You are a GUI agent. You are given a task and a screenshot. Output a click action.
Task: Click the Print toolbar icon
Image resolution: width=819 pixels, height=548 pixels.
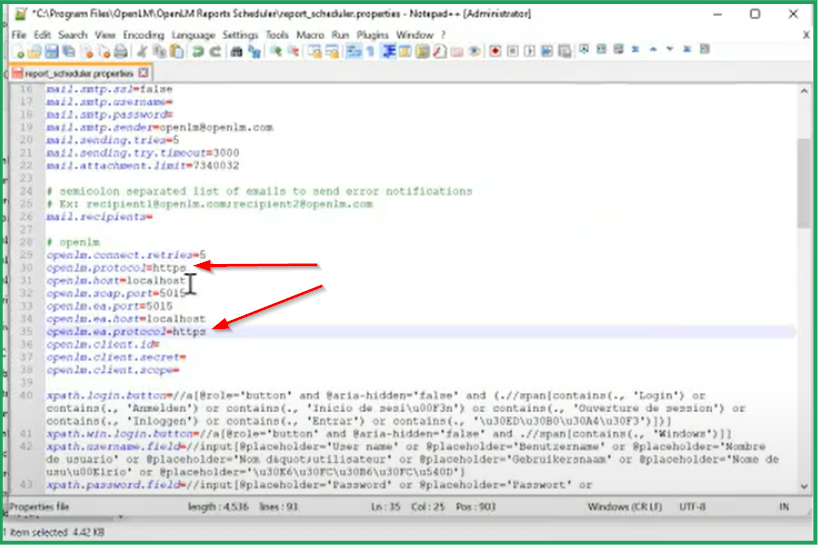pos(120,51)
